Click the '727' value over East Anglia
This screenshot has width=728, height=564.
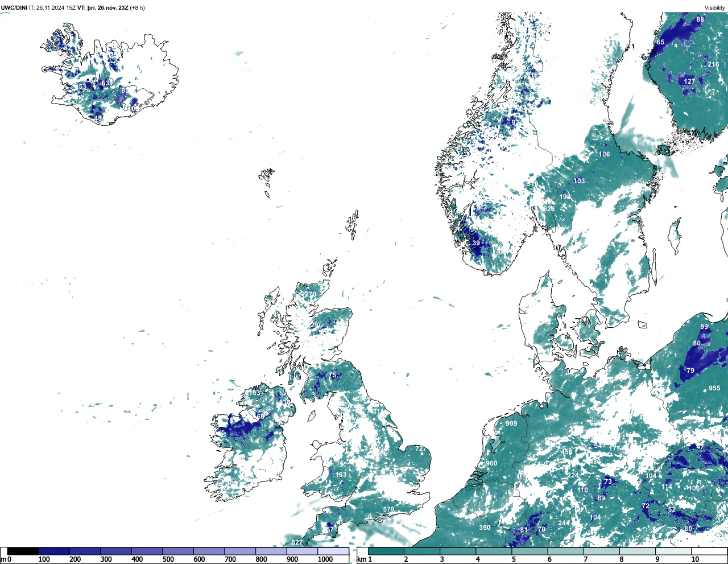421,448
